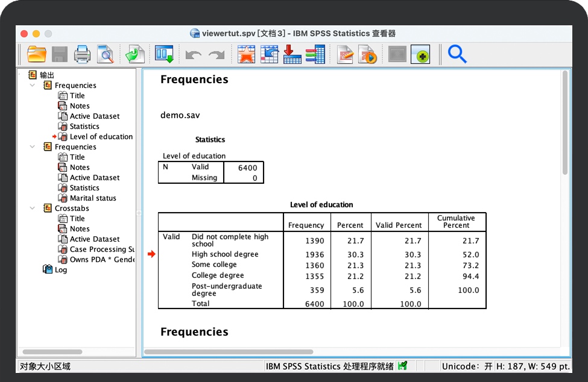Click the green plus toolbar icon

tap(420, 55)
